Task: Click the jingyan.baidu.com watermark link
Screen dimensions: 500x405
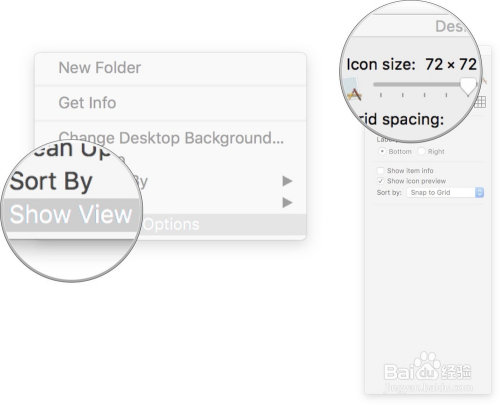Action: 428,388
